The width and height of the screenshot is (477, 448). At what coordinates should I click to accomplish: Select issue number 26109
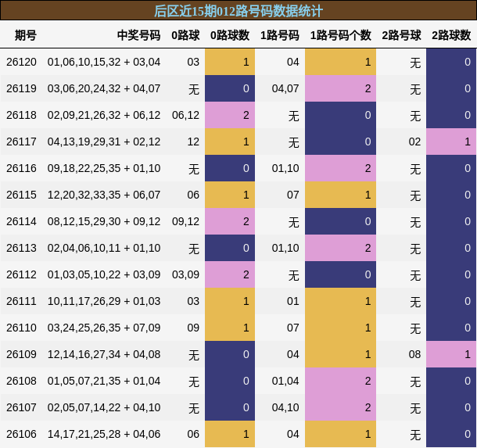coord(21,354)
